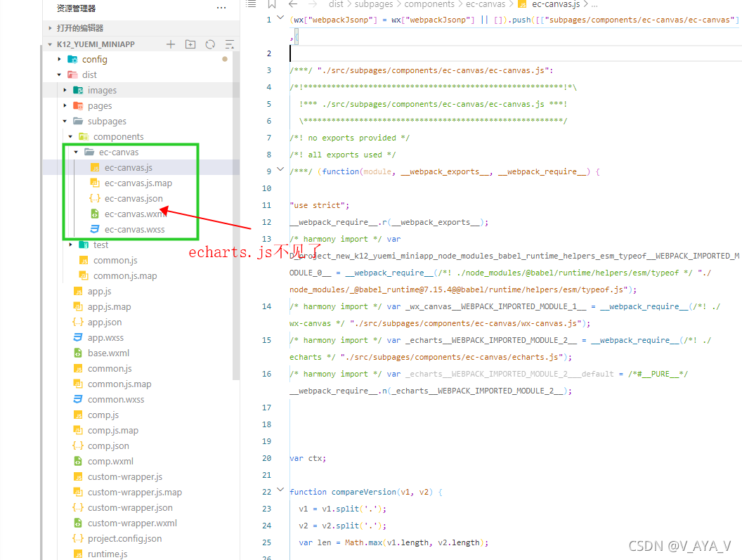Navigate forward with the right arrow
The width and height of the screenshot is (742, 560).
[x=312, y=4]
